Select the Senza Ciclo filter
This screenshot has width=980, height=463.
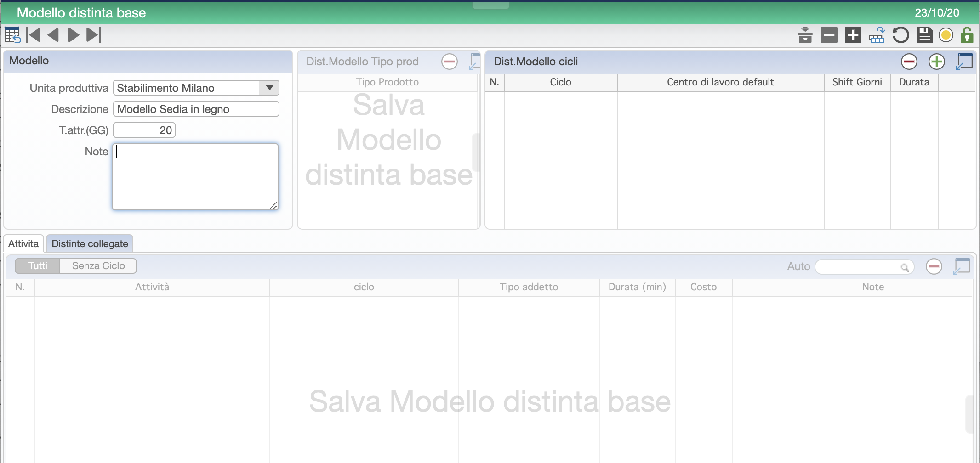98,266
